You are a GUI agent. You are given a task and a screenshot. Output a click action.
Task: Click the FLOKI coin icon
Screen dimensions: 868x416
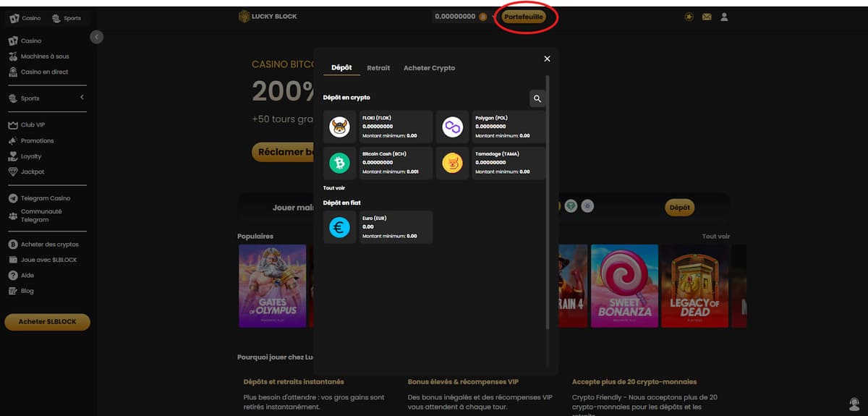(339, 127)
